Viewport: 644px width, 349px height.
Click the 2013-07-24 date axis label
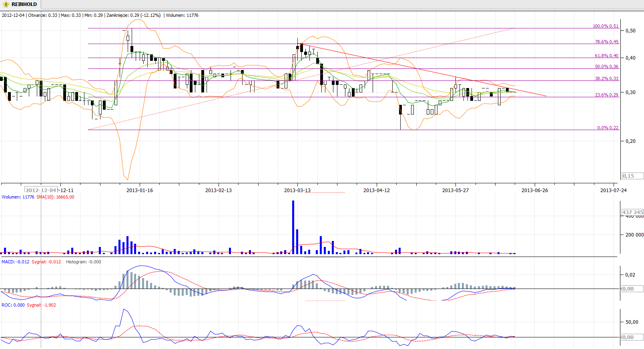click(614, 190)
